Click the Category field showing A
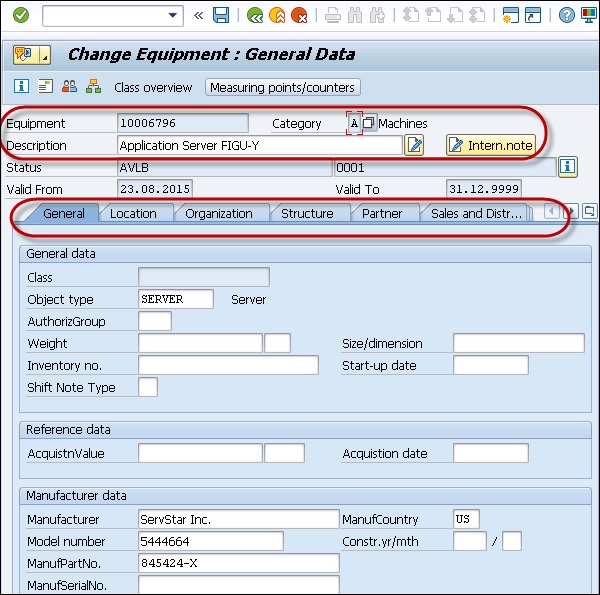The height and width of the screenshot is (595, 600). pyautogui.click(x=354, y=123)
